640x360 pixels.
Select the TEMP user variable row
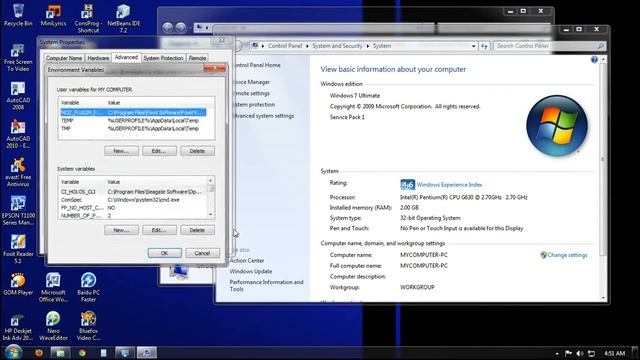click(x=133, y=121)
